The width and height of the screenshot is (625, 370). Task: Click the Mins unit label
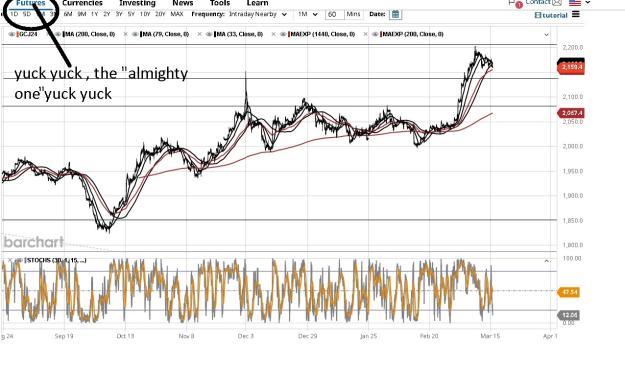(x=353, y=14)
